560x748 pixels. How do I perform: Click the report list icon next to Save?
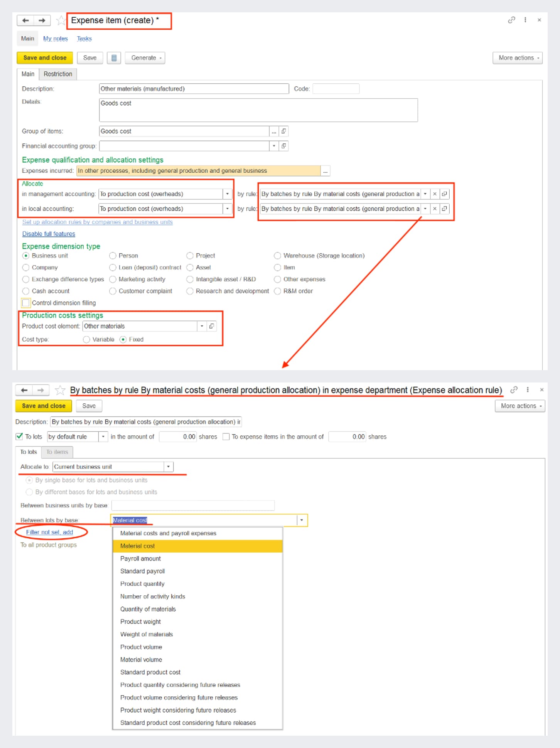click(114, 58)
